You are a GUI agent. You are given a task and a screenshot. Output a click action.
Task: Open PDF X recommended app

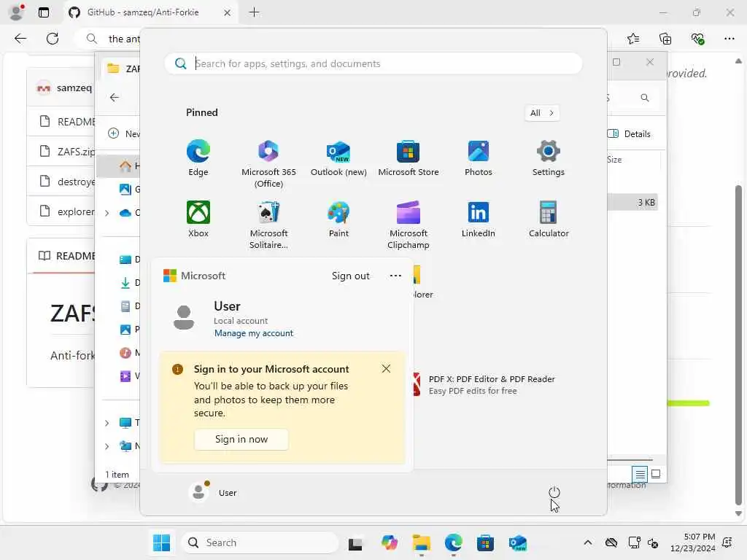484,384
